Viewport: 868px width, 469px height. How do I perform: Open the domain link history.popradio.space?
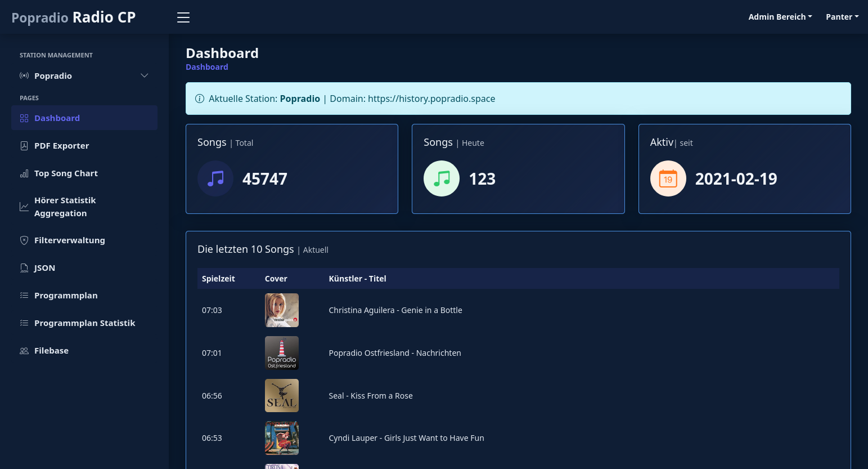coord(431,99)
